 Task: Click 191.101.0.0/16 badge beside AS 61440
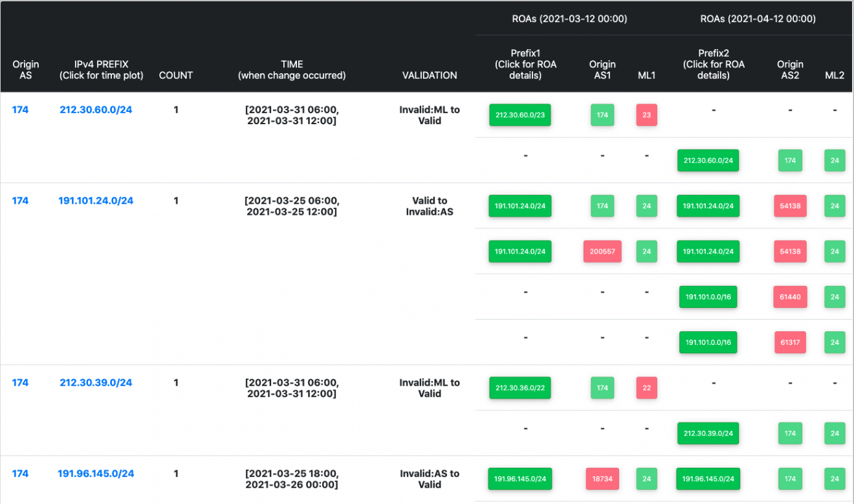[708, 297]
